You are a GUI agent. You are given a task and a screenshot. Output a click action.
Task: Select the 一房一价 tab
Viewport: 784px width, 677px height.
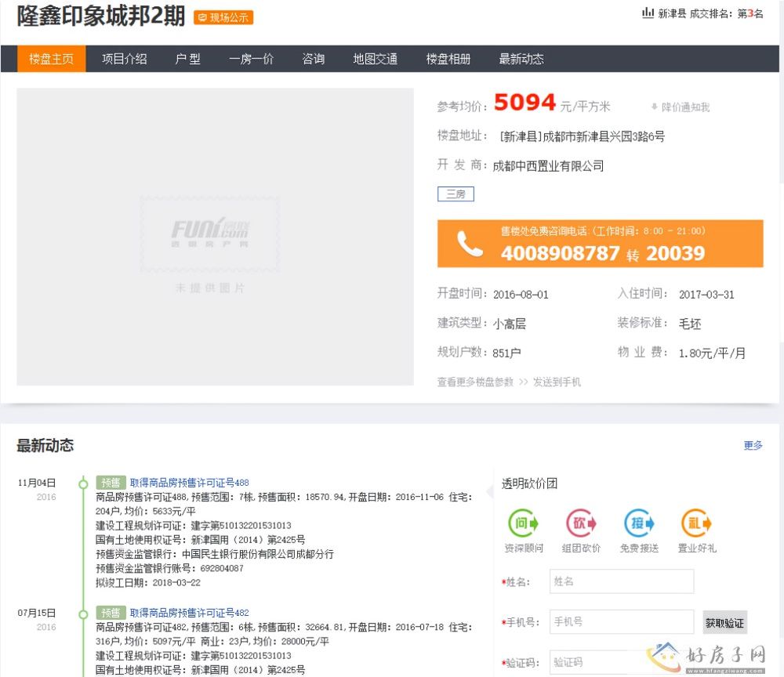(251, 59)
